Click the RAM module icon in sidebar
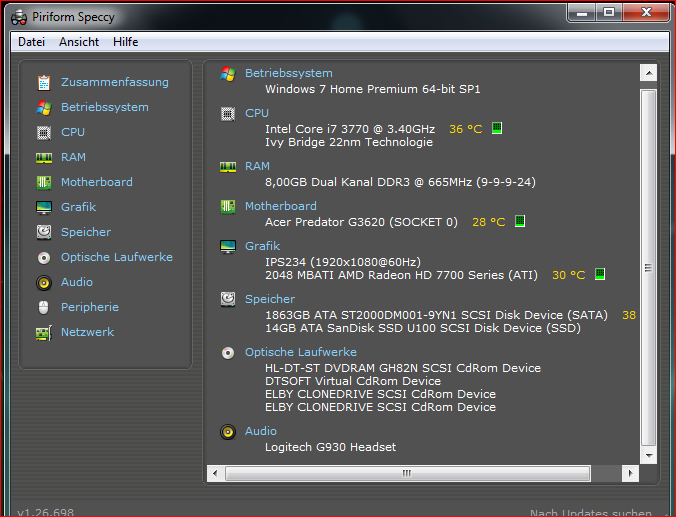The height and width of the screenshot is (517, 676). pyautogui.click(x=44, y=157)
